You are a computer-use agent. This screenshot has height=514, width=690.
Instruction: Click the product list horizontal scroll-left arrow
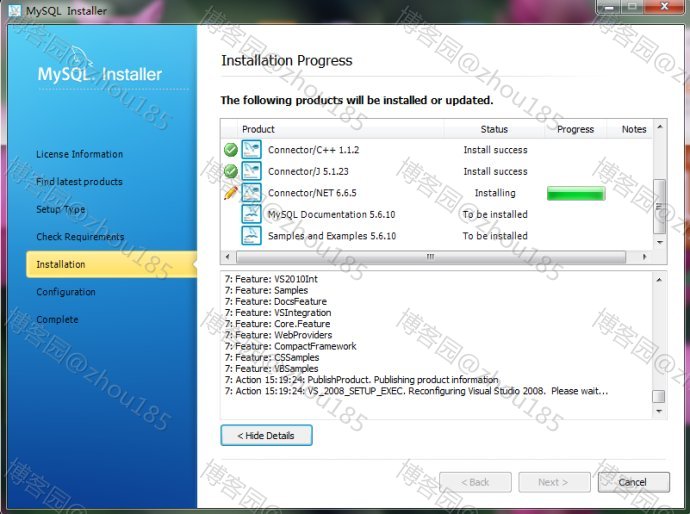pos(228,257)
